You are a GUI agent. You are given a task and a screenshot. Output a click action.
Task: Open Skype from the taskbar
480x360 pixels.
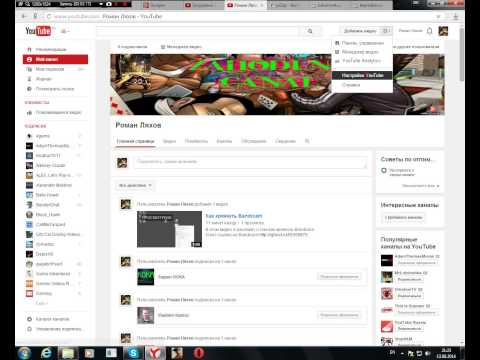coord(133,353)
